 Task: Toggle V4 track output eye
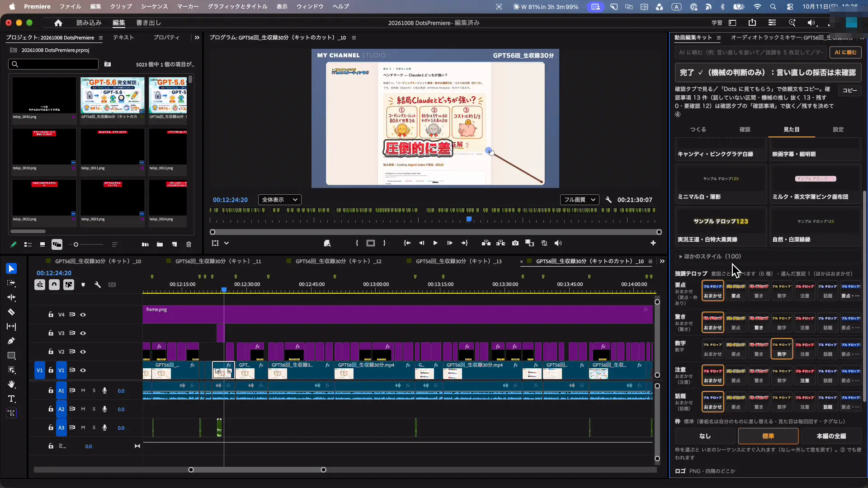coord(83,314)
